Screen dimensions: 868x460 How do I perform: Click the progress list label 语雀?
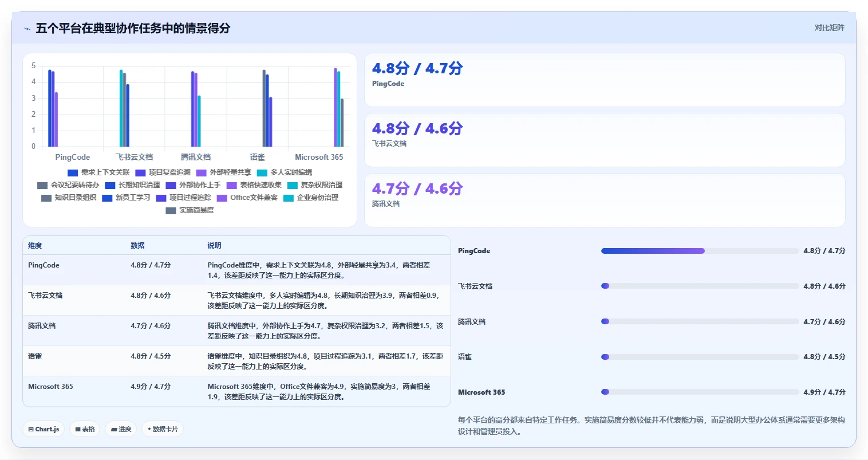coord(465,357)
